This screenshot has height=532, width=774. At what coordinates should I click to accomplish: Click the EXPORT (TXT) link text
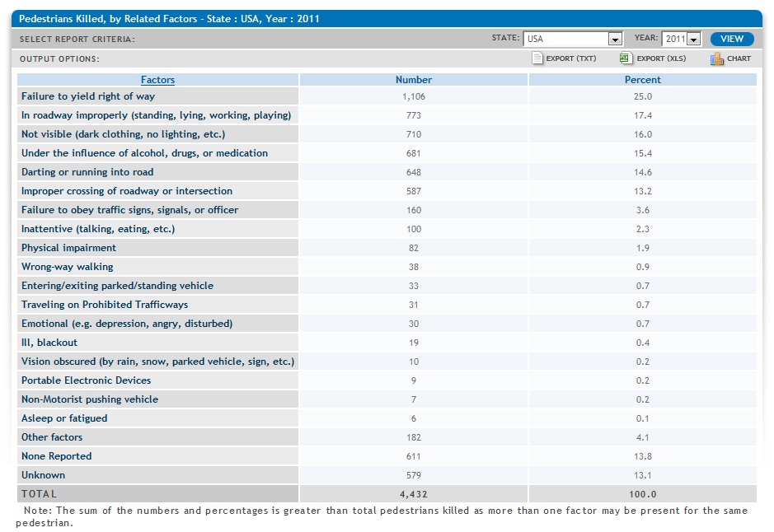tap(571, 58)
